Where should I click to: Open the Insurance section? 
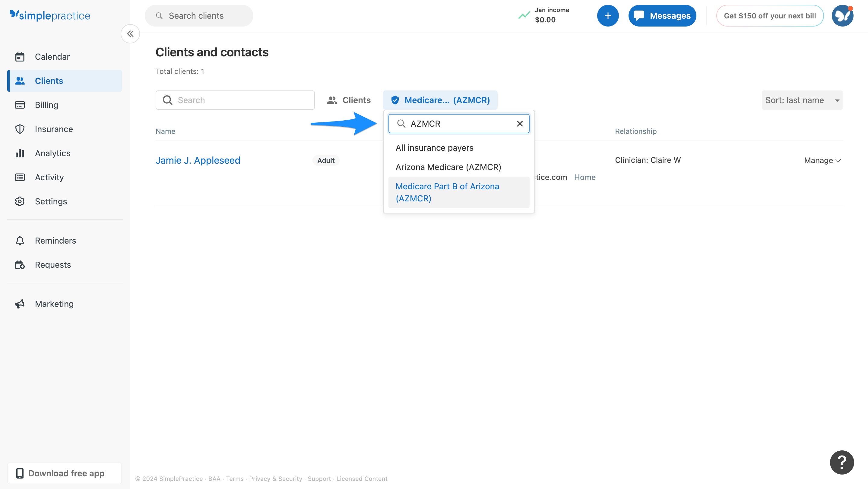[x=54, y=129]
